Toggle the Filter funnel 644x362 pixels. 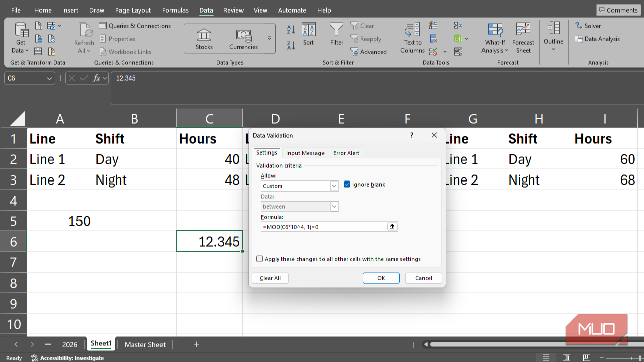pos(337,34)
